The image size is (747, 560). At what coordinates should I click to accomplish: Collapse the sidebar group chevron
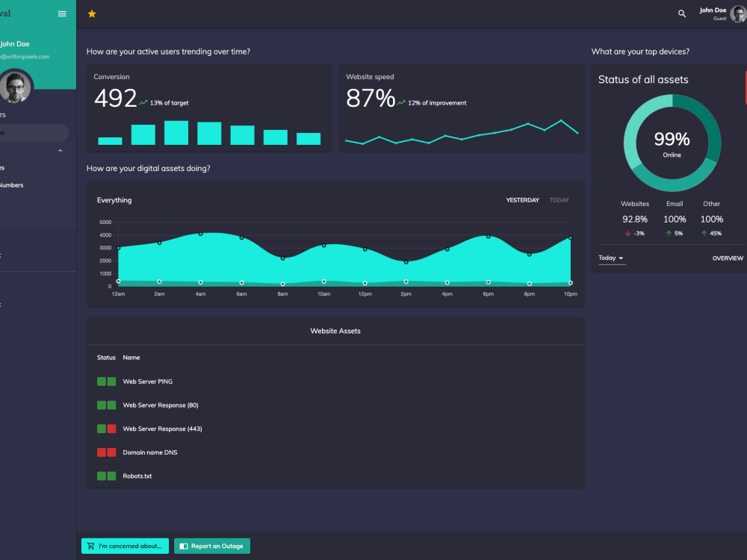click(x=60, y=151)
